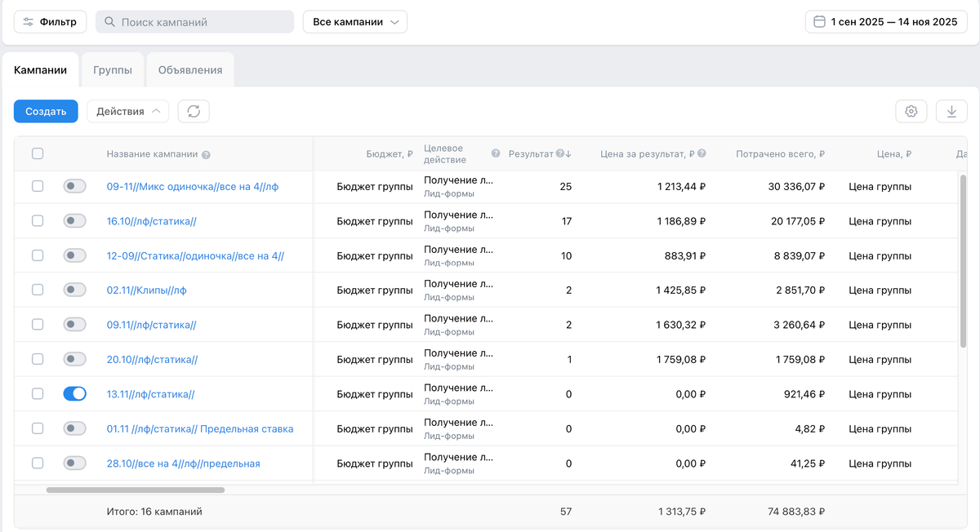Tick checkbox for 02.11//Клипы//лф campaign
Viewport: 980px width, 532px height.
click(x=38, y=290)
